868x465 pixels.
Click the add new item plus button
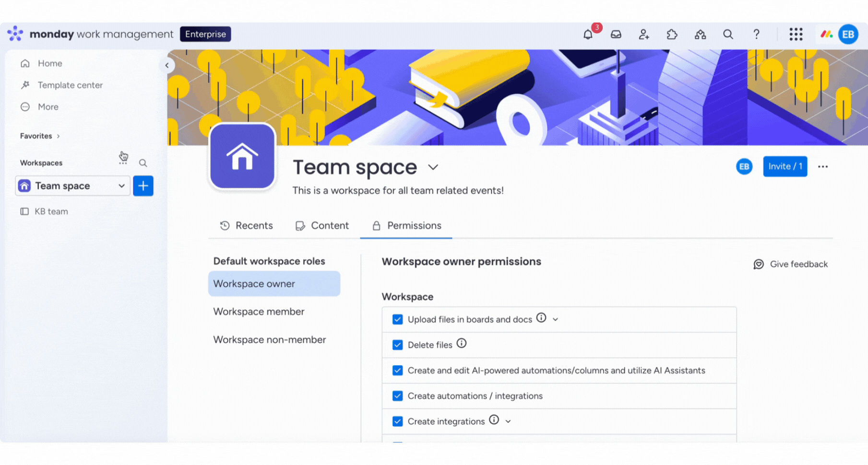[x=143, y=186]
